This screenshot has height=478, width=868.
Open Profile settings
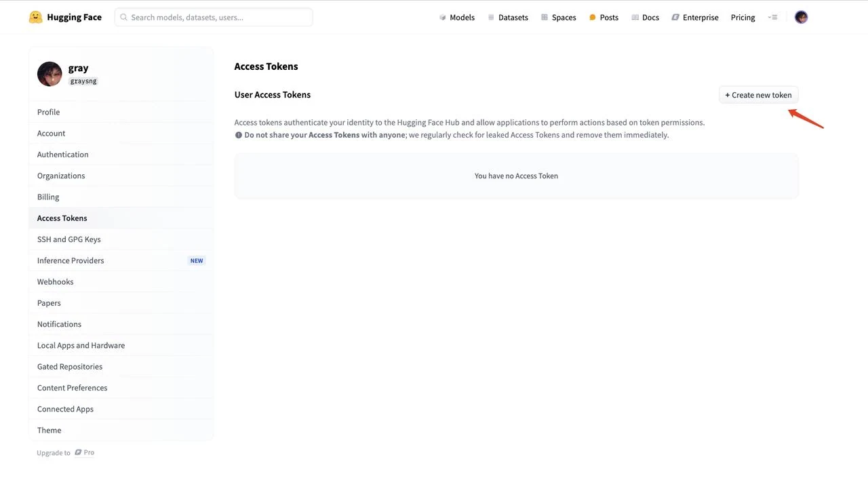point(121,112)
